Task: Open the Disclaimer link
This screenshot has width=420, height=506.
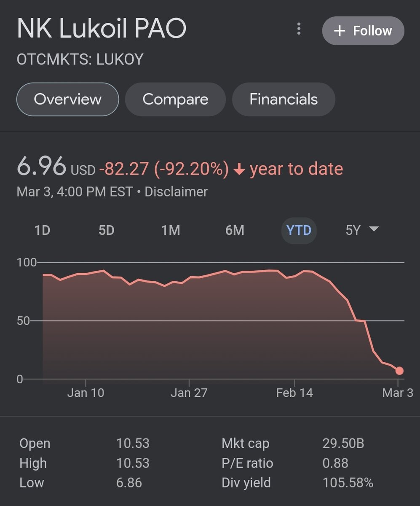Action: point(176,192)
